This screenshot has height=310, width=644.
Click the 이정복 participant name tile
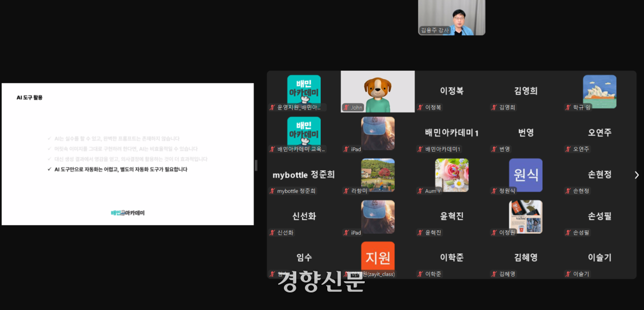pyautogui.click(x=451, y=91)
